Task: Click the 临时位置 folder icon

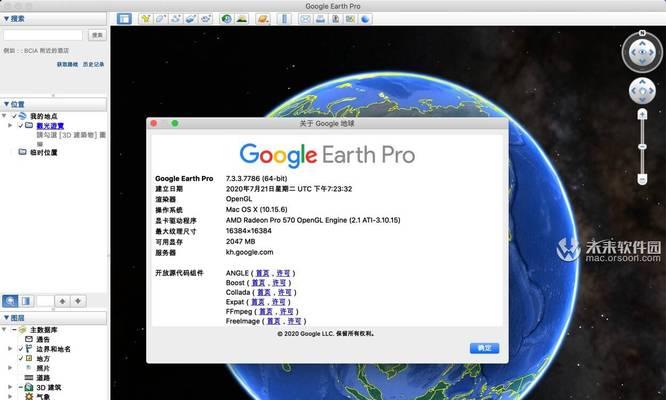Action: tap(23, 152)
